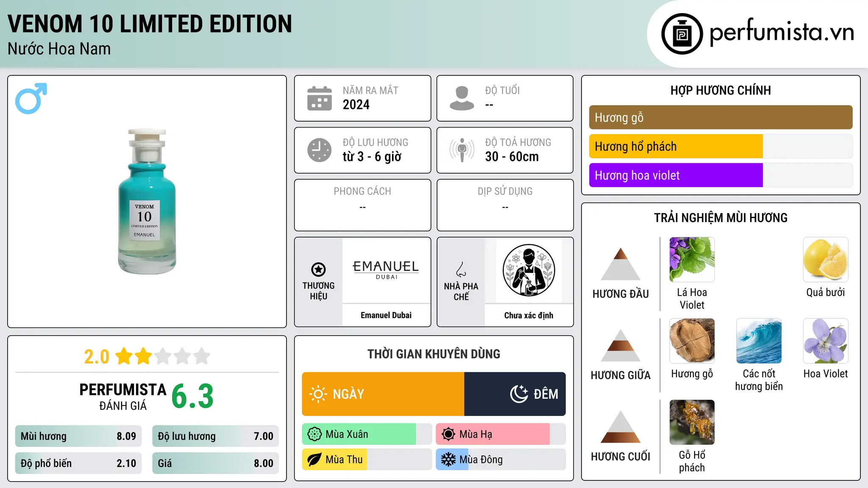The height and width of the screenshot is (488, 868).
Task: Click the perfumer illustration in the circle
Action: pos(529,270)
